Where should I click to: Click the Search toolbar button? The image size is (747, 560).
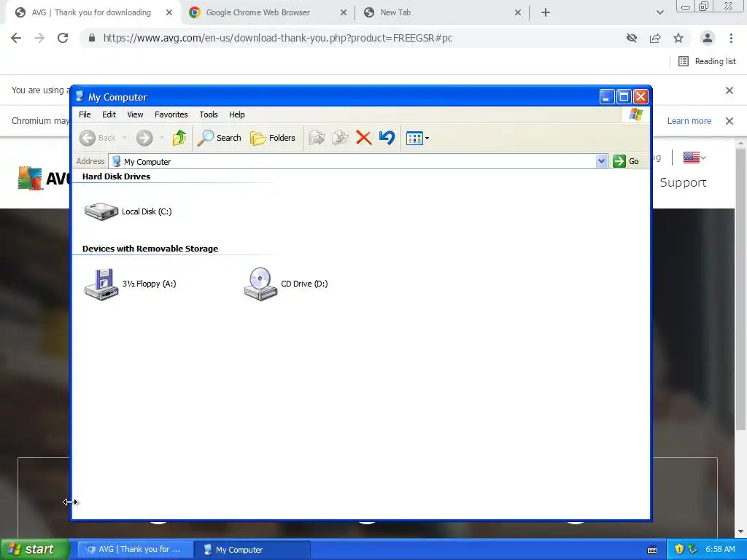click(x=220, y=138)
